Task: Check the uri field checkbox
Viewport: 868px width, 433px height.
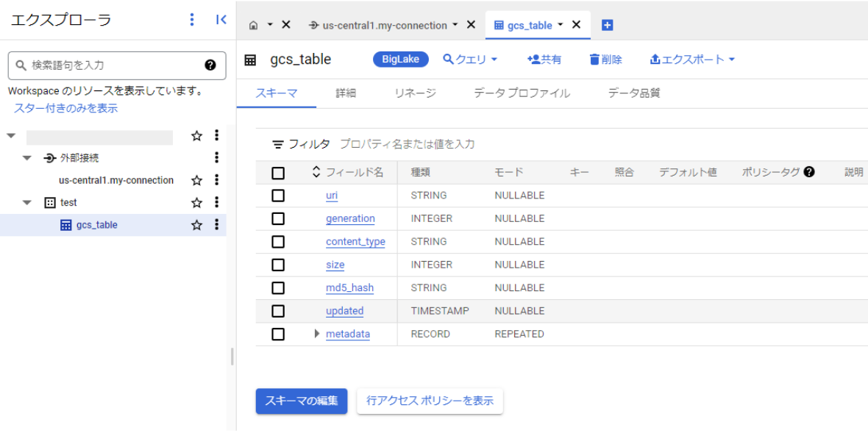Action: click(x=279, y=196)
